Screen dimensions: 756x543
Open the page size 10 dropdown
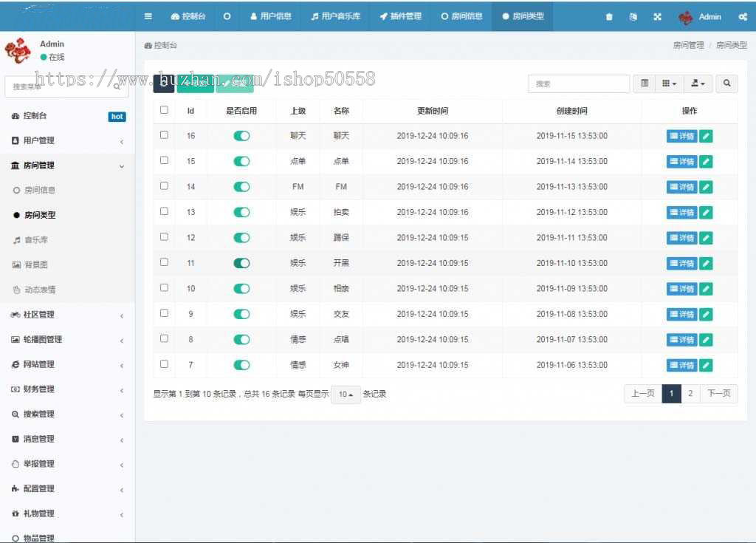tap(346, 395)
